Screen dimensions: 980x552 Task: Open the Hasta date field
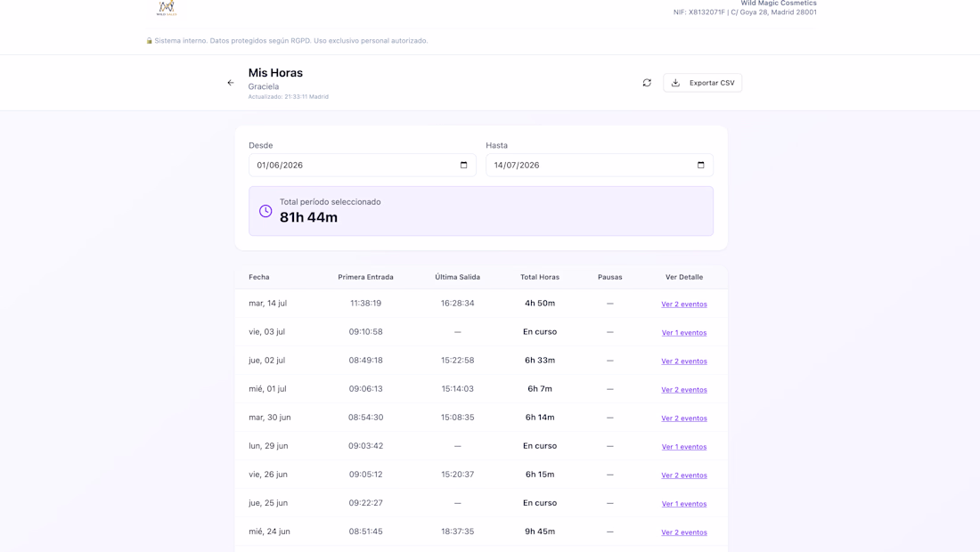(600, 165)
